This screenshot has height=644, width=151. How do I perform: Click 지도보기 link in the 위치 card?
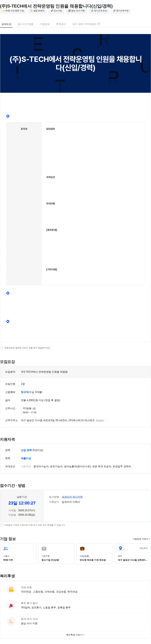tap(143, 548)
